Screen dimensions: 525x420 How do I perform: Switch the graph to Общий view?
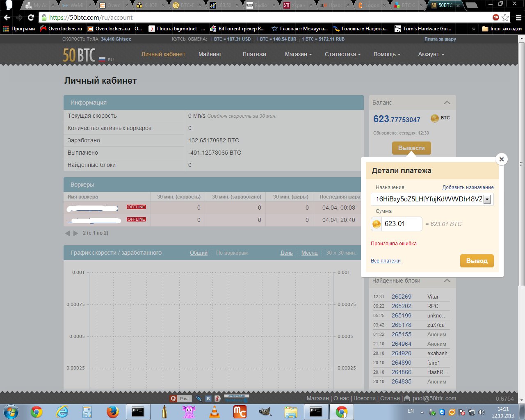pyautogui.click(x=199, y=253)
